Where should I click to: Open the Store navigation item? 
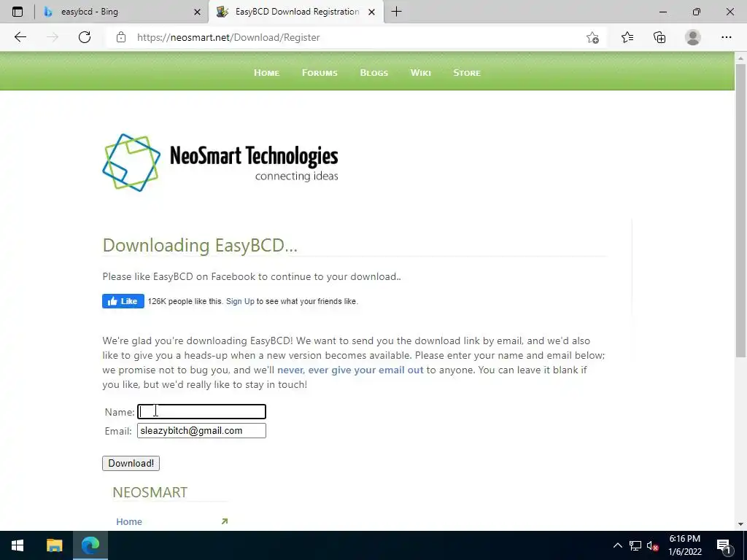click(x=467, y=73)
